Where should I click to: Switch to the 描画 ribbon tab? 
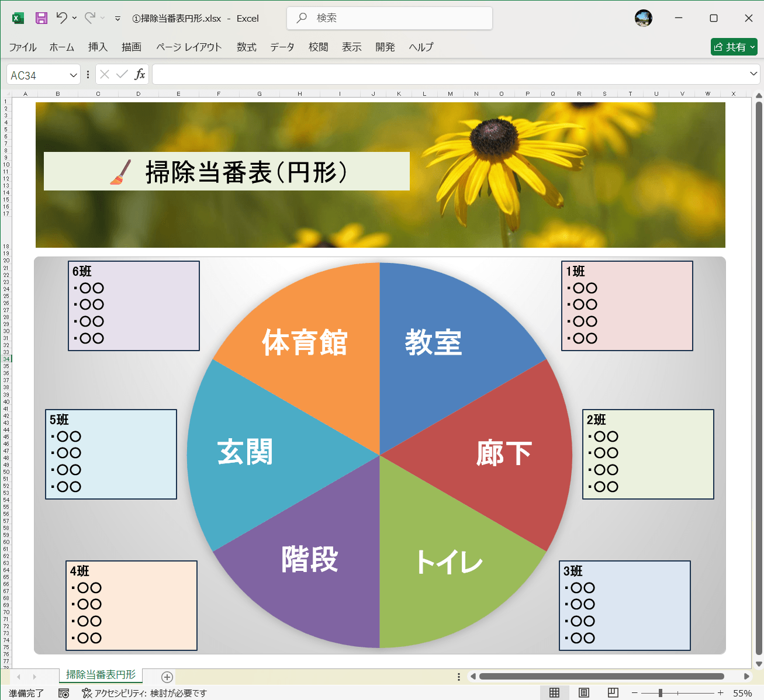131,47
